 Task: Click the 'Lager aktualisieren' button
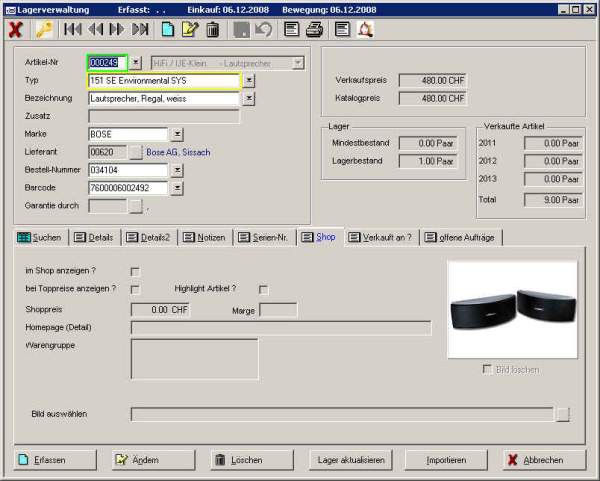click(350, 460)
